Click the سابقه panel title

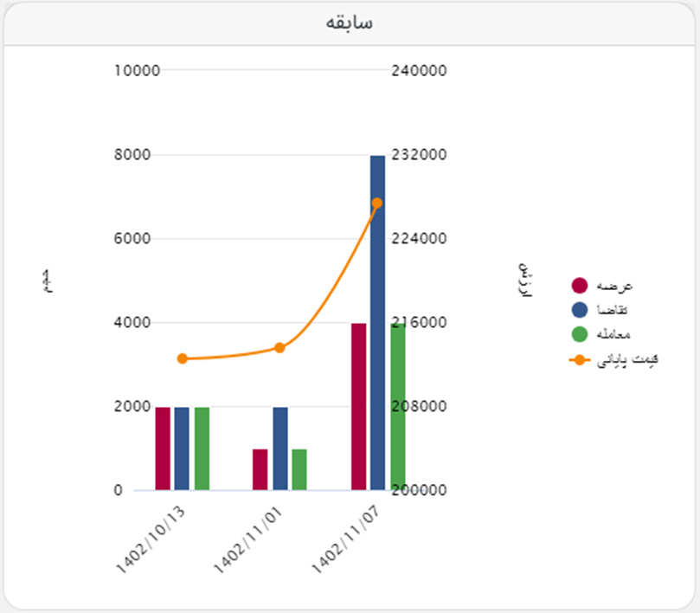[349, 23]
